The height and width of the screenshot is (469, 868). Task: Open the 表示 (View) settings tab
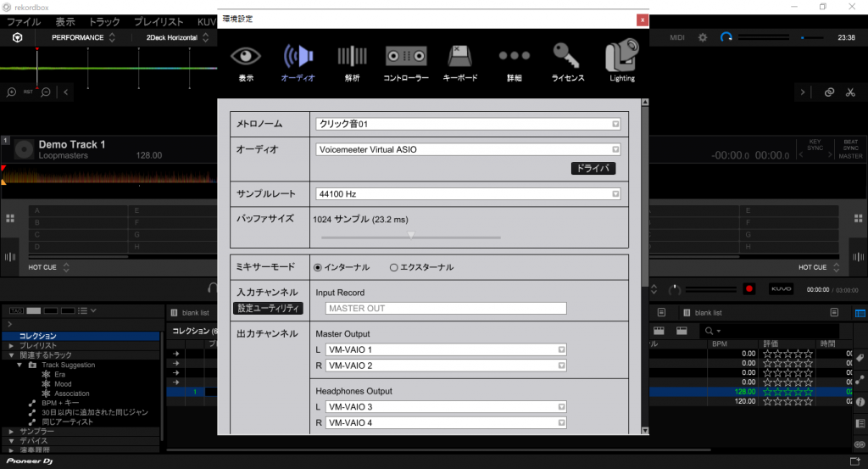tap(246, 64)
